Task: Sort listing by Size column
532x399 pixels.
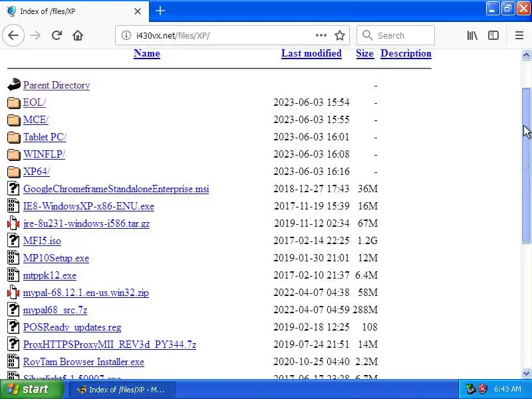Action: pos(364,54)
